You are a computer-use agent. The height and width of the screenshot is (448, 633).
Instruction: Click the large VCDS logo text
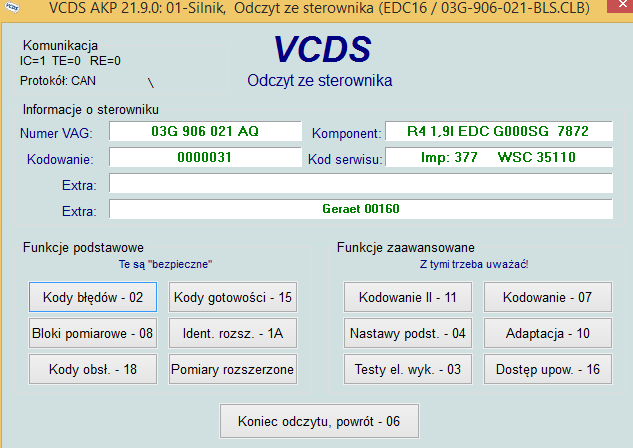(323, 49)
